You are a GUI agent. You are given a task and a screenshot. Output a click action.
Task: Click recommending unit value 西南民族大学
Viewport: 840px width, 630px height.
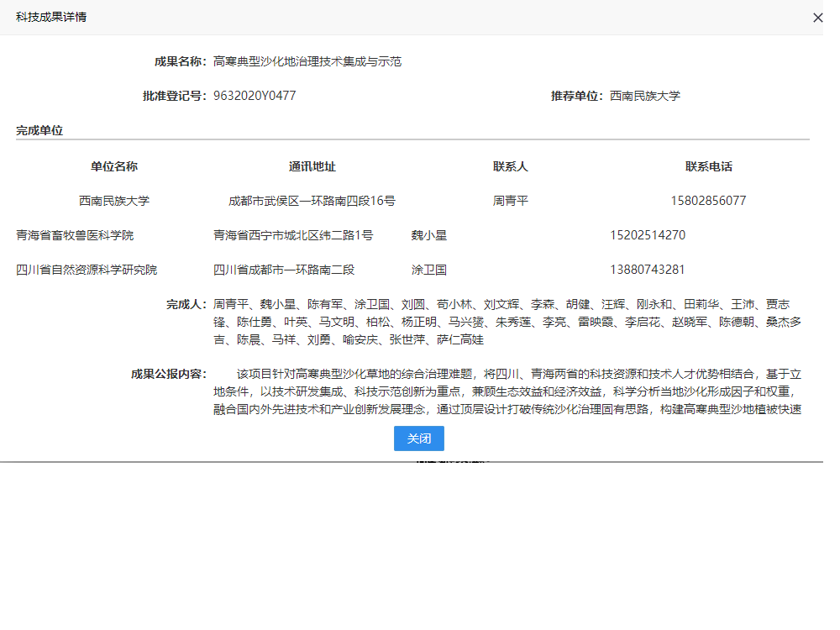[x=644, y=96]
